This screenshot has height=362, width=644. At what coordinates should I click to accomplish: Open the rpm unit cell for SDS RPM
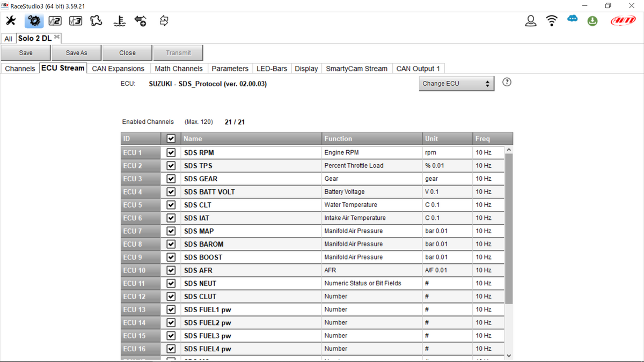click(447, 152)
